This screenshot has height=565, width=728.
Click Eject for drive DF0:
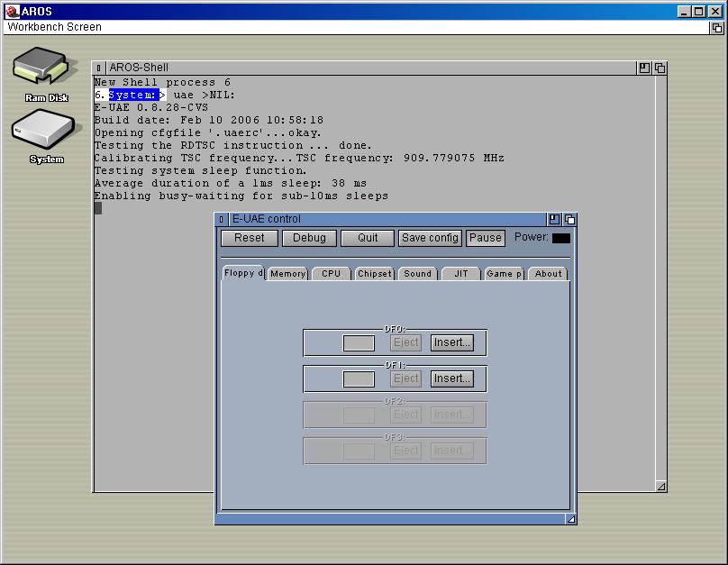[x=405, y=342]
